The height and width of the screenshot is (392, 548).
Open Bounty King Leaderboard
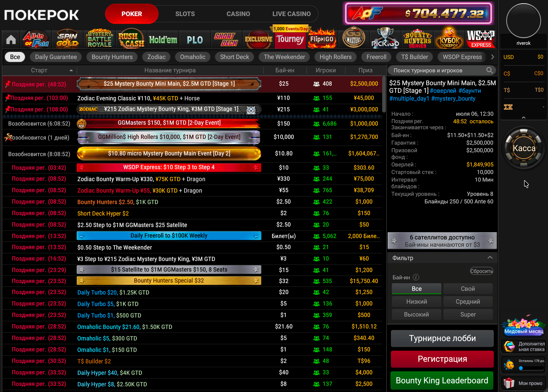coord(442,381)
